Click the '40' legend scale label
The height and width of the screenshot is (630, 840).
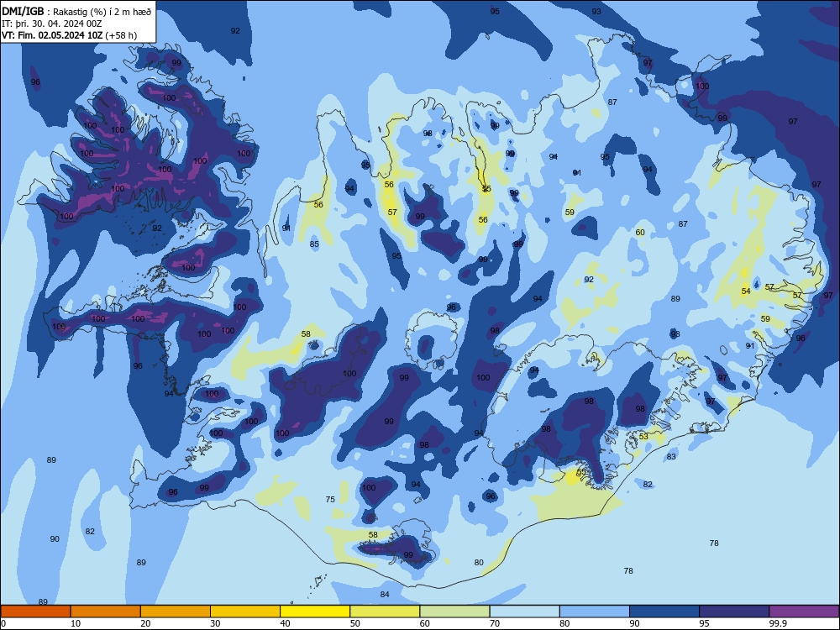tap(285, 623)
